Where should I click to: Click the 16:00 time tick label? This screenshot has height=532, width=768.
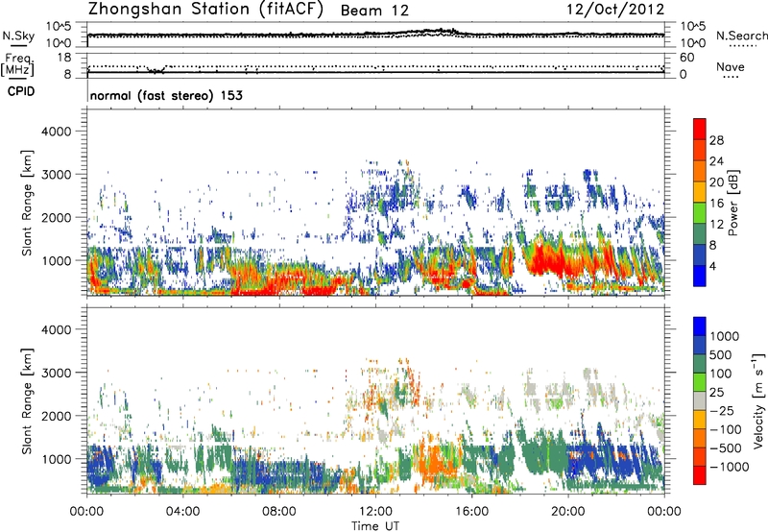pyautogui.click(x=471, y=512)
